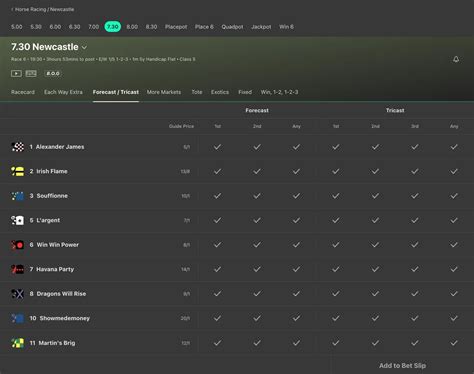Viewport: 474px width, 374px height.
Task: Expand the 7.30 Newcastle race dropdown
Action: pyautogui.click(x=84, y=48)
